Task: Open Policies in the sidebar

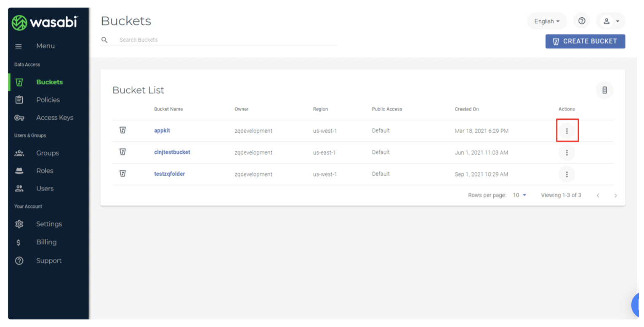Action: click(x=48, y=100)
